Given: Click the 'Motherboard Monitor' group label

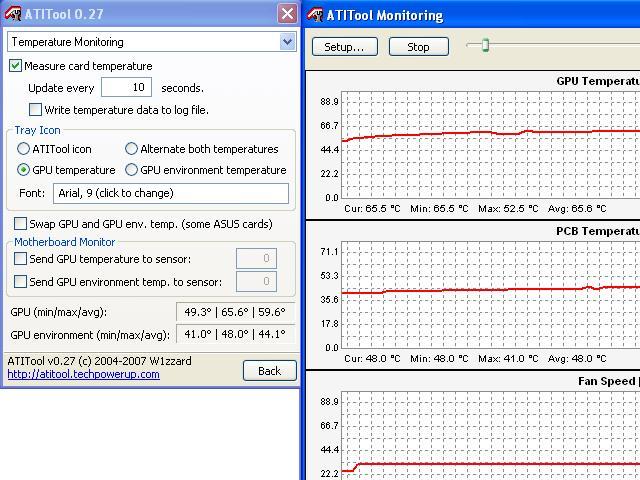Looking at the screenshot, I should pyautogui.click(x=64, y=242).
